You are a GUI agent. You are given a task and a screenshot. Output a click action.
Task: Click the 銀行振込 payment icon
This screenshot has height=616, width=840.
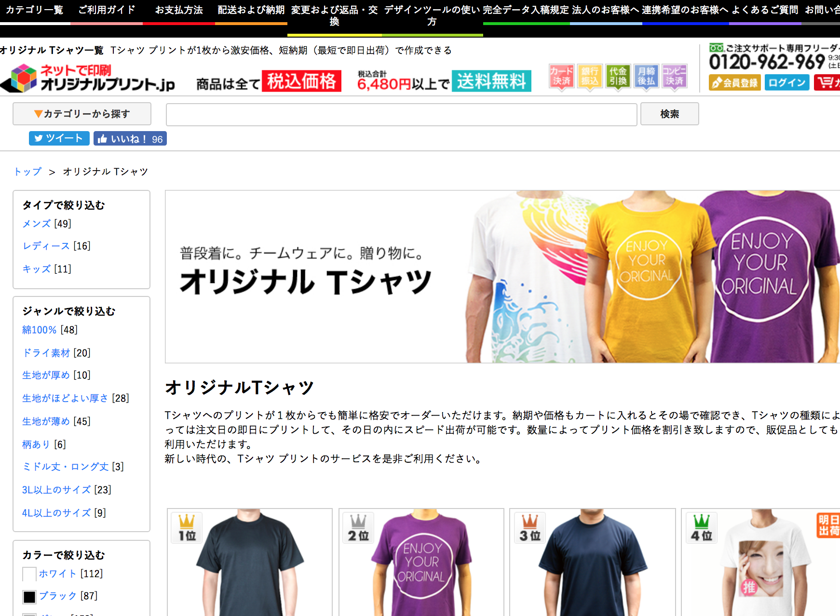pyautogui.click(x=589, y=77)
